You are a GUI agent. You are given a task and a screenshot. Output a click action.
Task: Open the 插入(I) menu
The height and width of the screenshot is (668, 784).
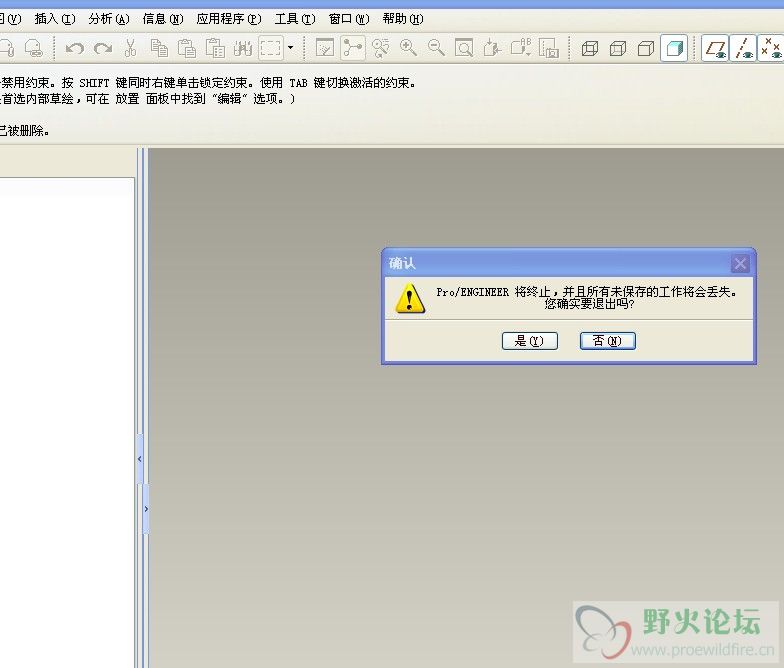tap(54, 19)
